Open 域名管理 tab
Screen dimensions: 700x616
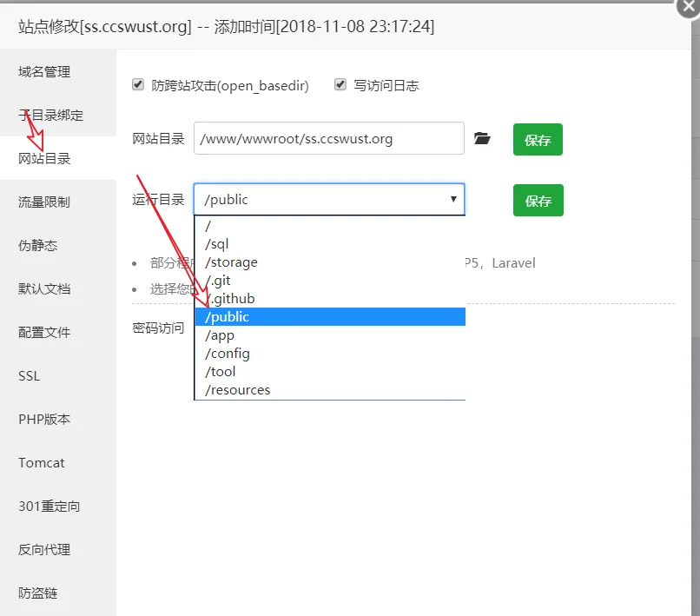58,71
